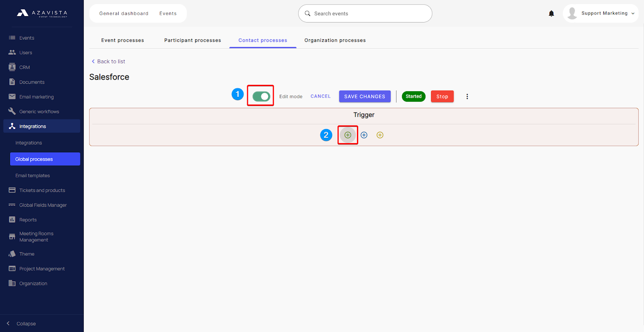Click the Theme palette icon

[12, 254]
